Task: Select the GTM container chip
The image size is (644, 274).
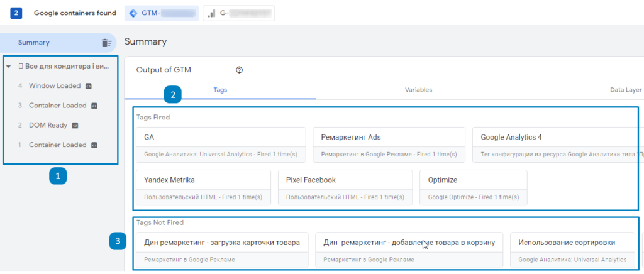Action: [162, 13]
